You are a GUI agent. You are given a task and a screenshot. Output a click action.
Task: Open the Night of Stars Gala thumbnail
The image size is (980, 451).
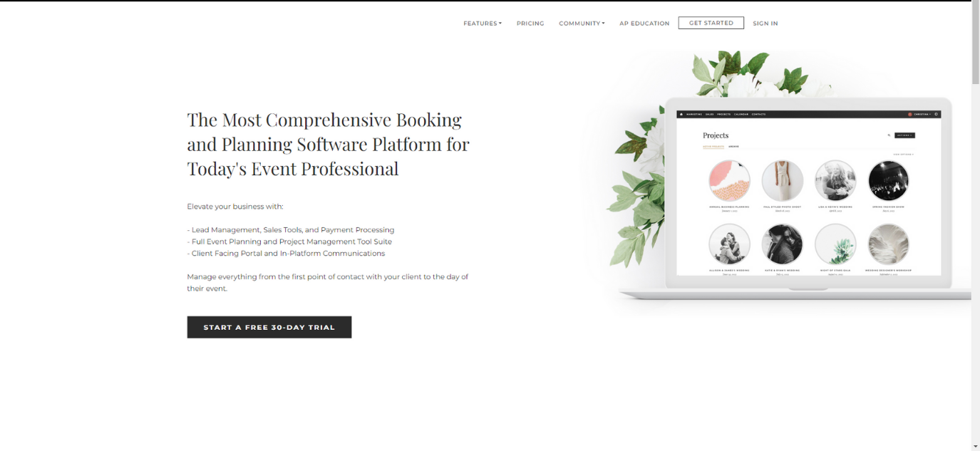[835, 244]
